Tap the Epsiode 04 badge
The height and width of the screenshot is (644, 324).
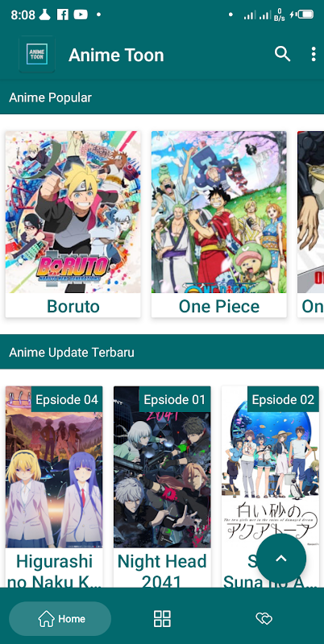tap(67, 399)
